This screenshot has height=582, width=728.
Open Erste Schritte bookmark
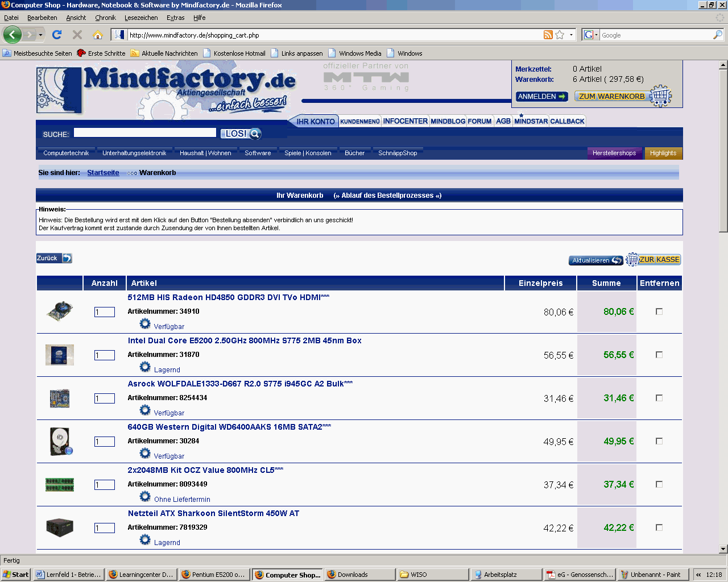[101, 53]
